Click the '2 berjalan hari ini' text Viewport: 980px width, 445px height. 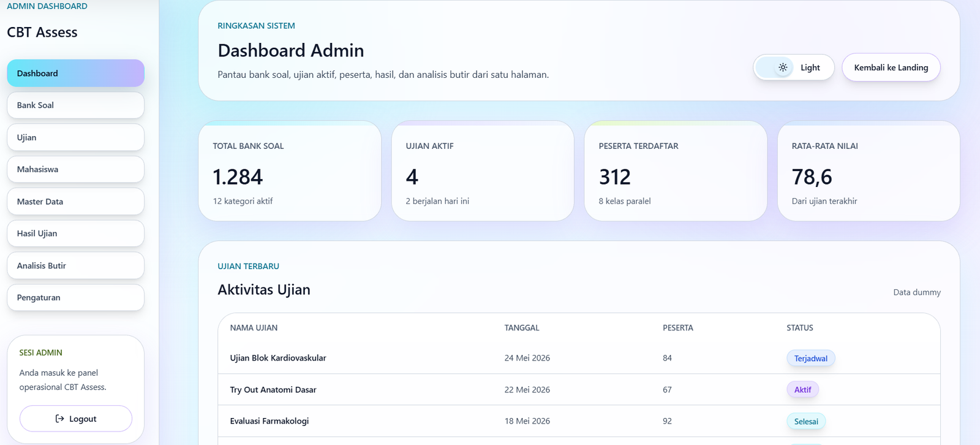pos(437,201)
